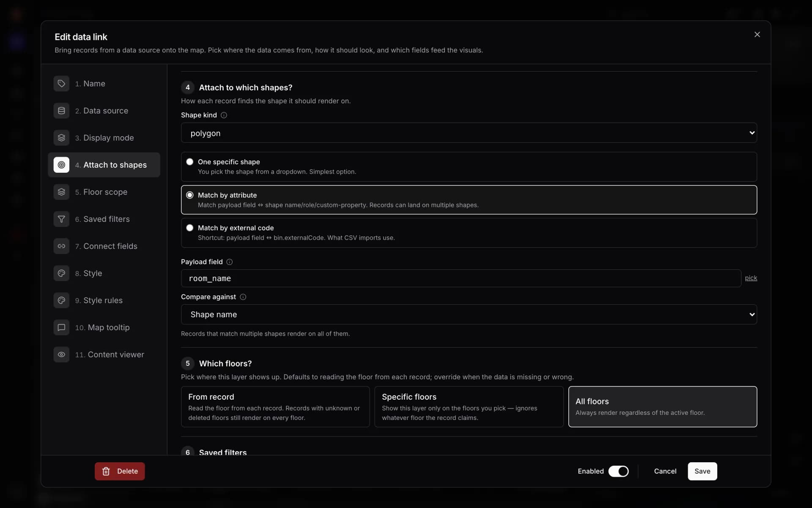Screen dimensions: 812x508
Task: Click the info icon next to Payload field
Action: click(x=229, y=262)
